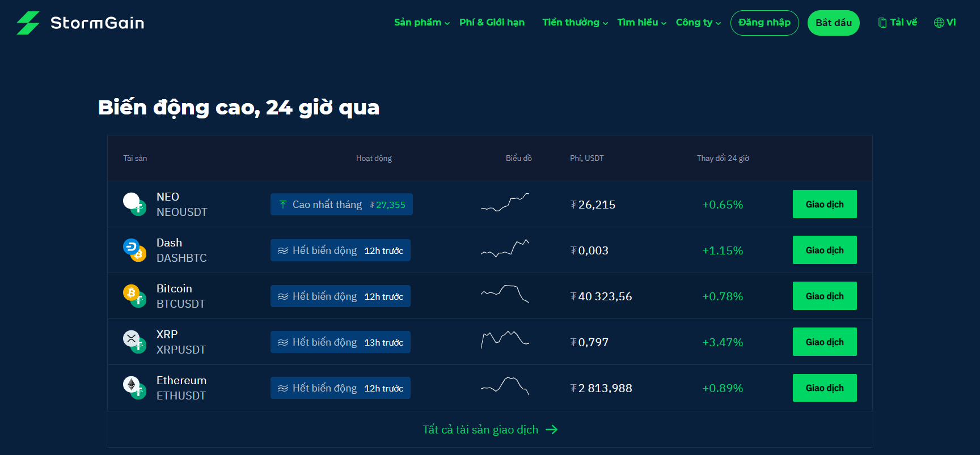Click the Cao nhất tháng activity badge text
The height and width of the screenshot is (455, 980).
327,205
